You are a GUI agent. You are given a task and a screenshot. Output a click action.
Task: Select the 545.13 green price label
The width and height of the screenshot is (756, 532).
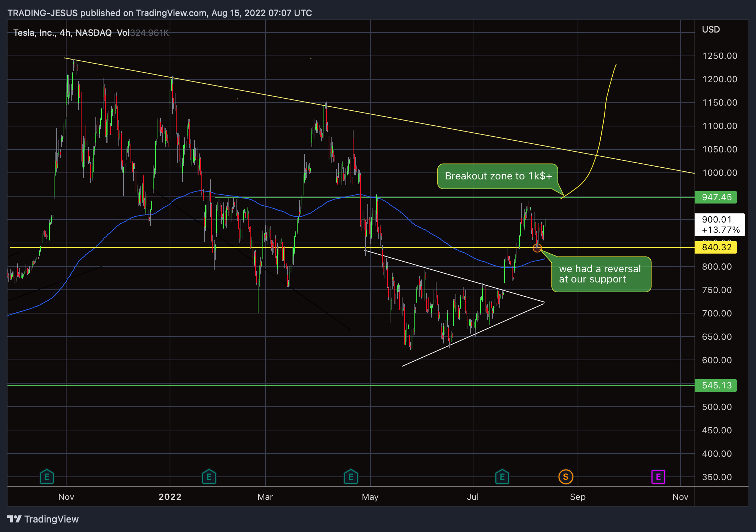tap(716, 385)
